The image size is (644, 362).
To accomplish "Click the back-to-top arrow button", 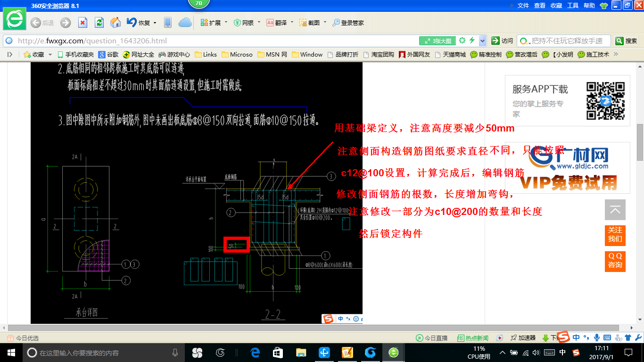I will point(615,210).
